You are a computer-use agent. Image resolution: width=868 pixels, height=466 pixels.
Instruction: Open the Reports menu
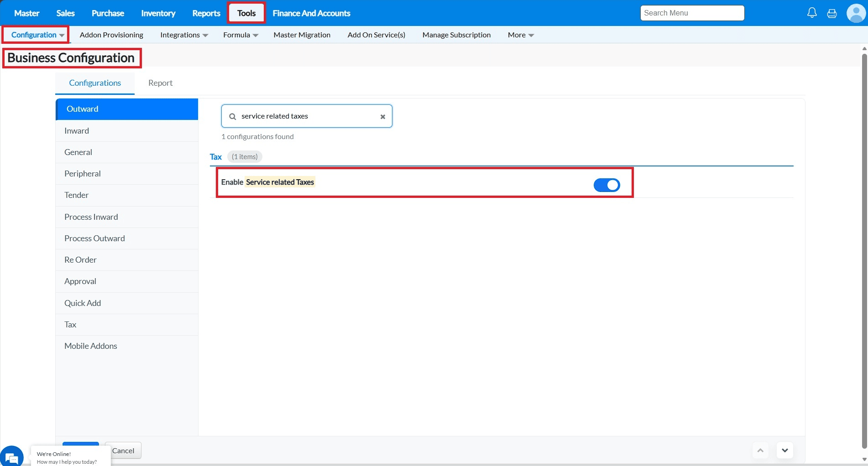click(x=206, y=13)
